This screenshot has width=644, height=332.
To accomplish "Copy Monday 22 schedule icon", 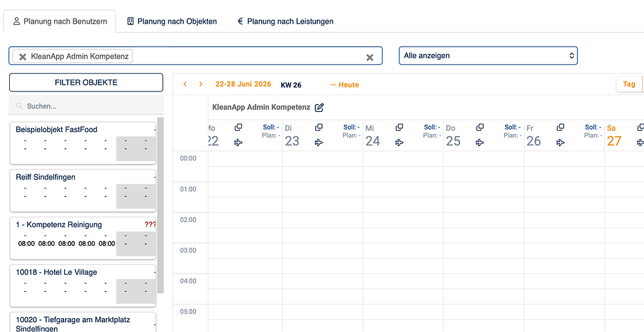I will tap(238, 128).
